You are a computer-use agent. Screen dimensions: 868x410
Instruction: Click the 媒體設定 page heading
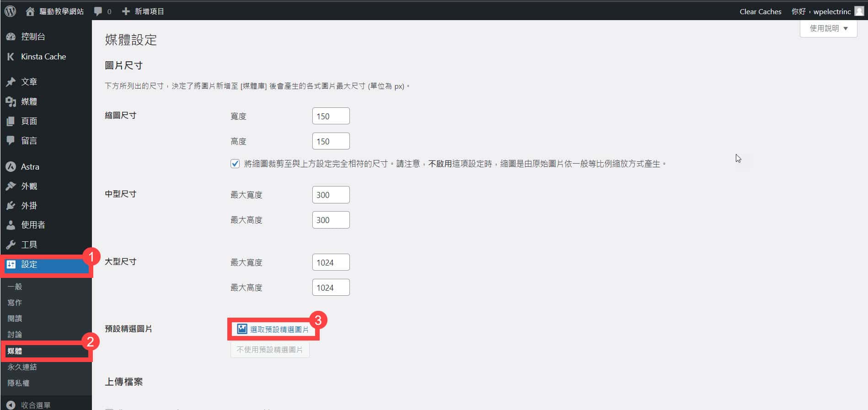coord(131,40)
